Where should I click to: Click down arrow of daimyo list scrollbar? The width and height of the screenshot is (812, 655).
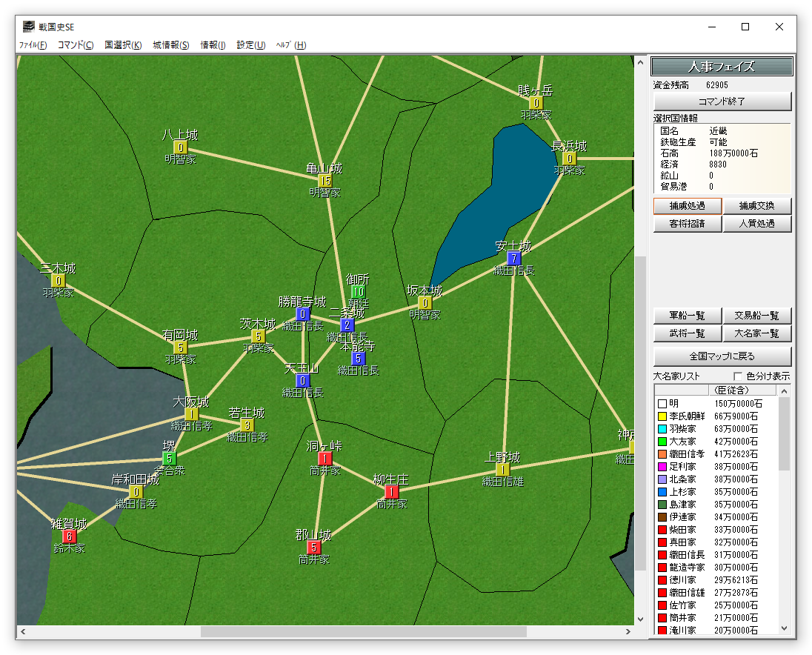(784, 628)
